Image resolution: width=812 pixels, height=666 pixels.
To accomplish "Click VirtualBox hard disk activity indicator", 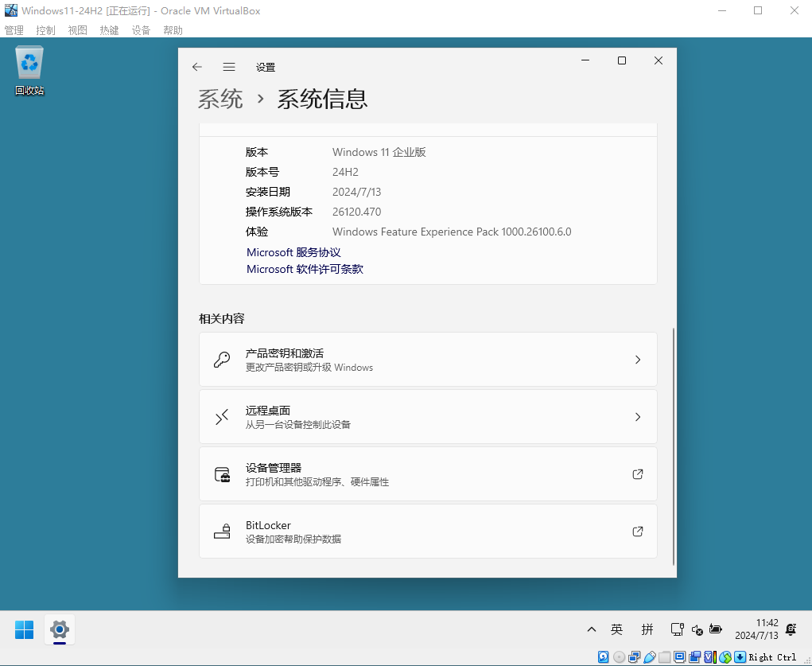I will click(604, 657).
